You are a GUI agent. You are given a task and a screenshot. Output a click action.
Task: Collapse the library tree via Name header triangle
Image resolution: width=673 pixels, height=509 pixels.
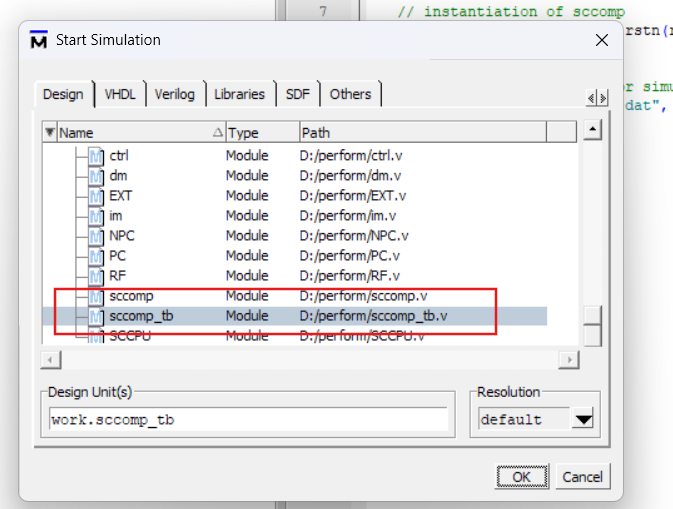(x=50, y=133)
